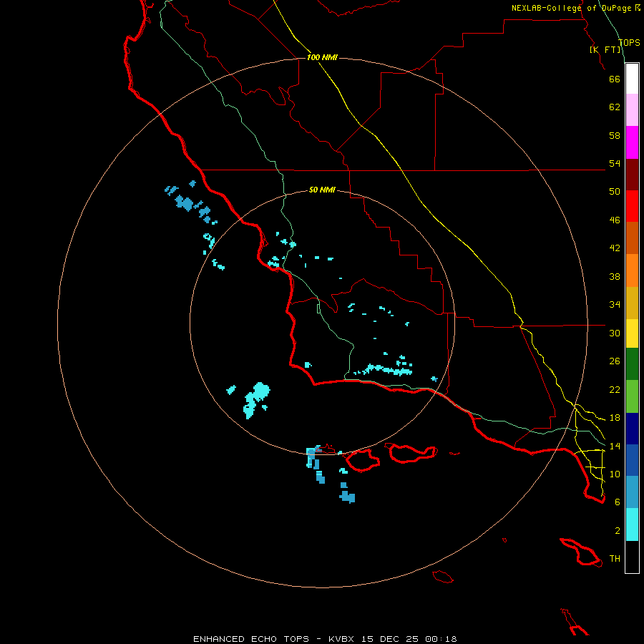Click the dark red legend swatch
This screenshot has width=644, height=644.
pyautogui.click(x=632, y=174)
